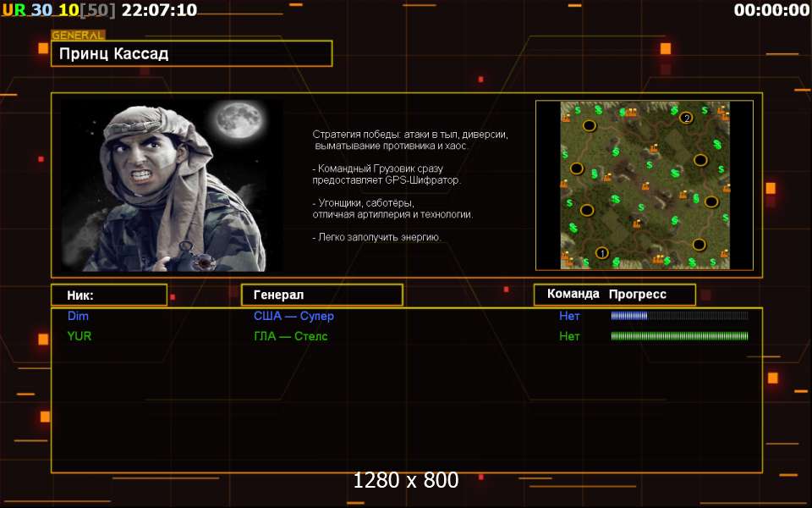This screenshot has height=508, width=812.
Task: Select player Dim in the list
Action: point(78,316)
